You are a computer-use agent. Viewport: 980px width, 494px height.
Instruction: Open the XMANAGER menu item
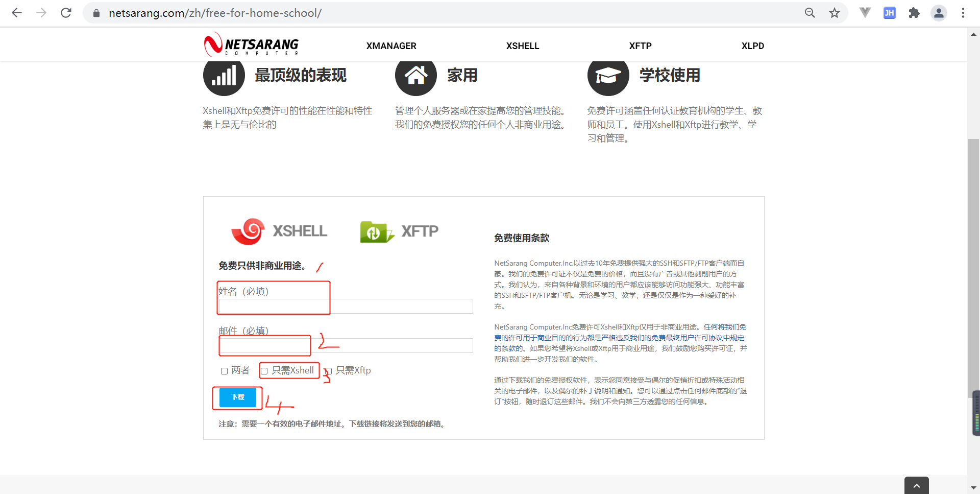click(391, 46)
